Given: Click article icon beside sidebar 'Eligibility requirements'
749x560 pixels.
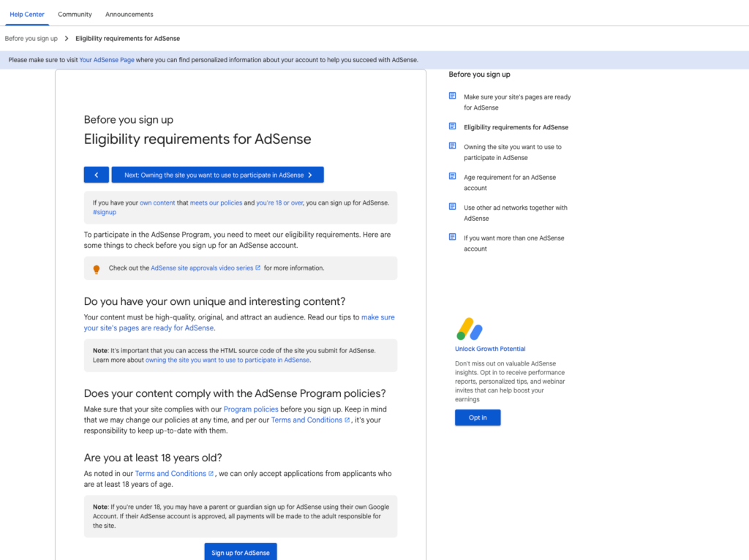Looking at the screenshot, I should pos(452,126).
